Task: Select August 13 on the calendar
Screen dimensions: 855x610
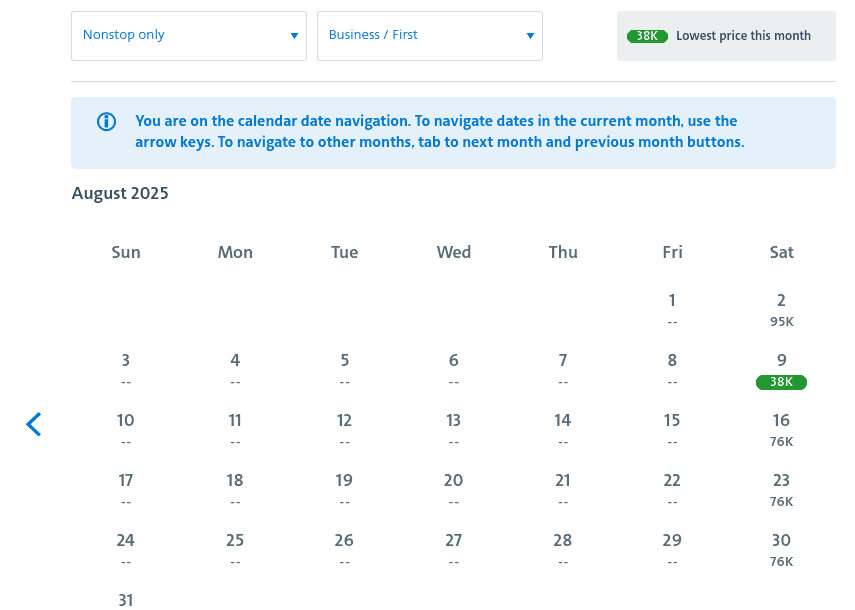Action: click(x=453, y=429)
